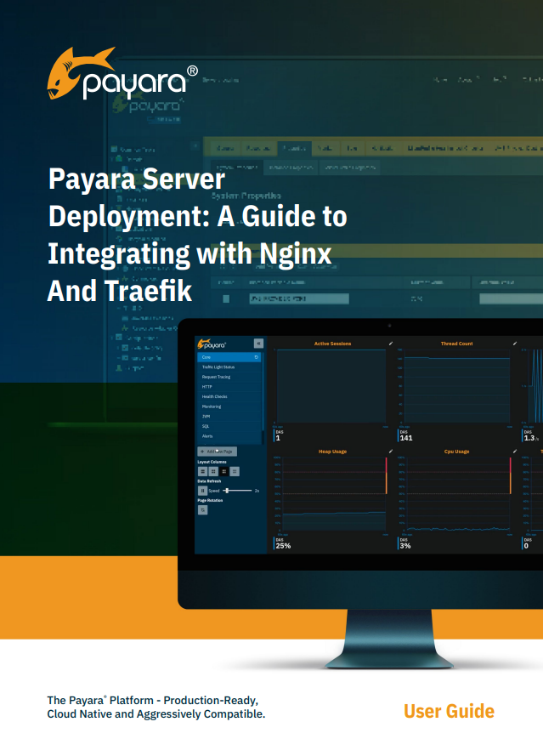This screenshot has height=756, width=543.
Task: Click the pencil icon beside Cpu Usage
Action: point(515,452)
